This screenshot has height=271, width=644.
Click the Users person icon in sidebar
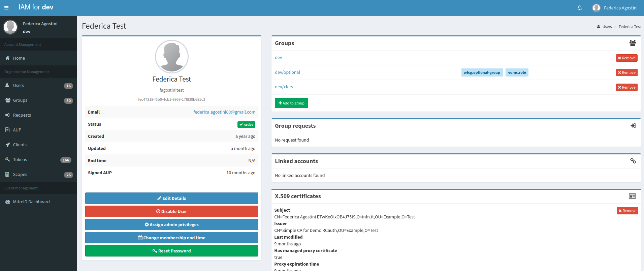[7, 85]
